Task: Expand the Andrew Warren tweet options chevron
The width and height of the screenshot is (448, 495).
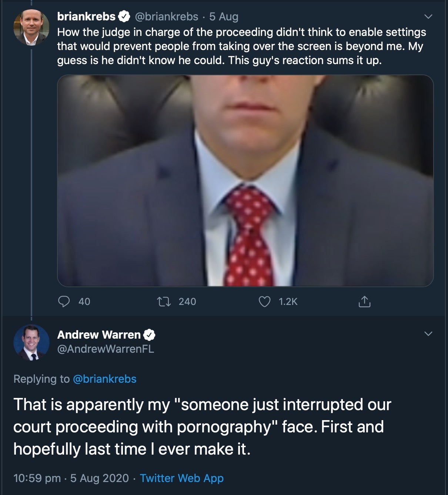Action: [428, 334]
